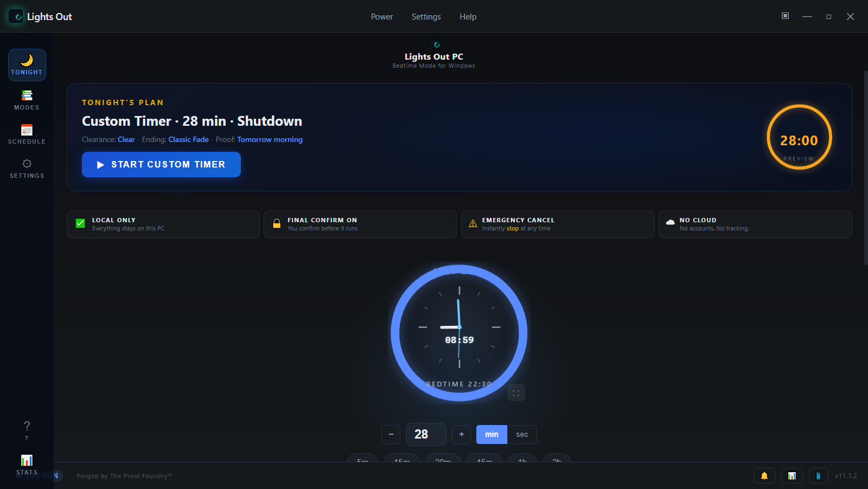Click the analog clock face
This screenshot has width=868, height=489.
(459, 333)
